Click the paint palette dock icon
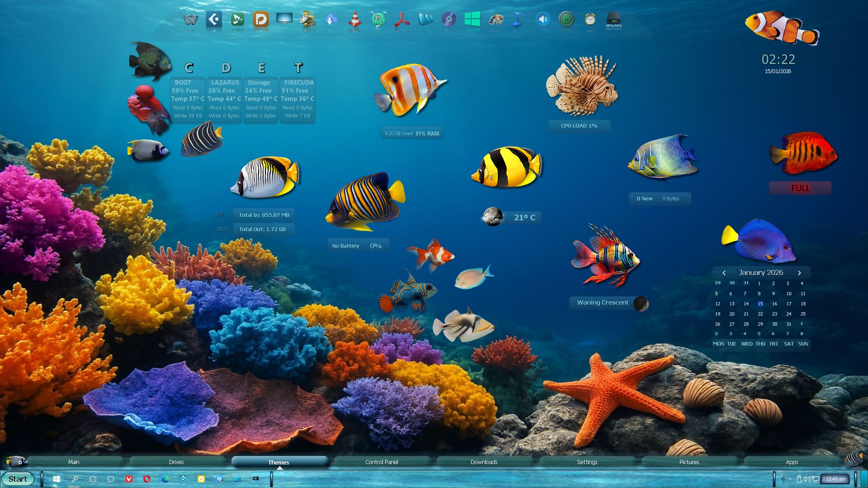The height and width of the screenshot is (488, 868). click(x=496, y=19)
